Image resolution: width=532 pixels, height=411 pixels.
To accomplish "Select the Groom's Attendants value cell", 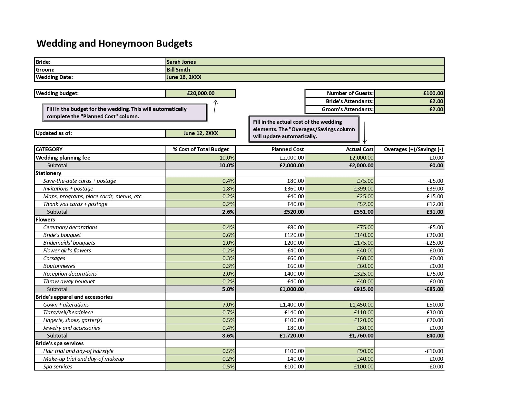I will point(409,109).
